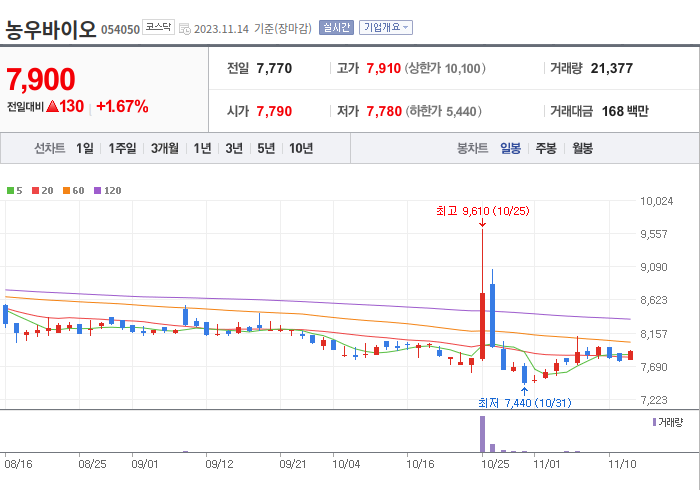The height and width of the screenshot is (490, 700).
Task: Click the 최고 9,610 (10/25) high marker
Action: (483, 211)
